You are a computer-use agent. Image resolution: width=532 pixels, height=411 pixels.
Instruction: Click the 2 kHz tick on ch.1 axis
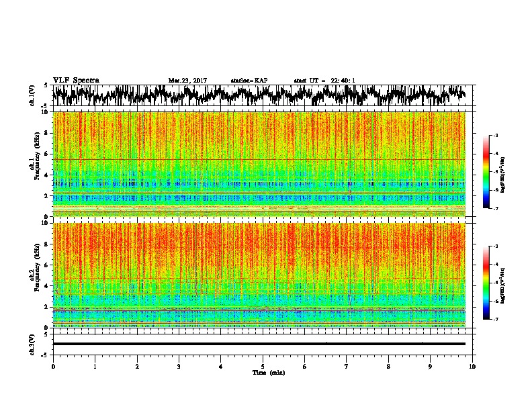(47, 195)
